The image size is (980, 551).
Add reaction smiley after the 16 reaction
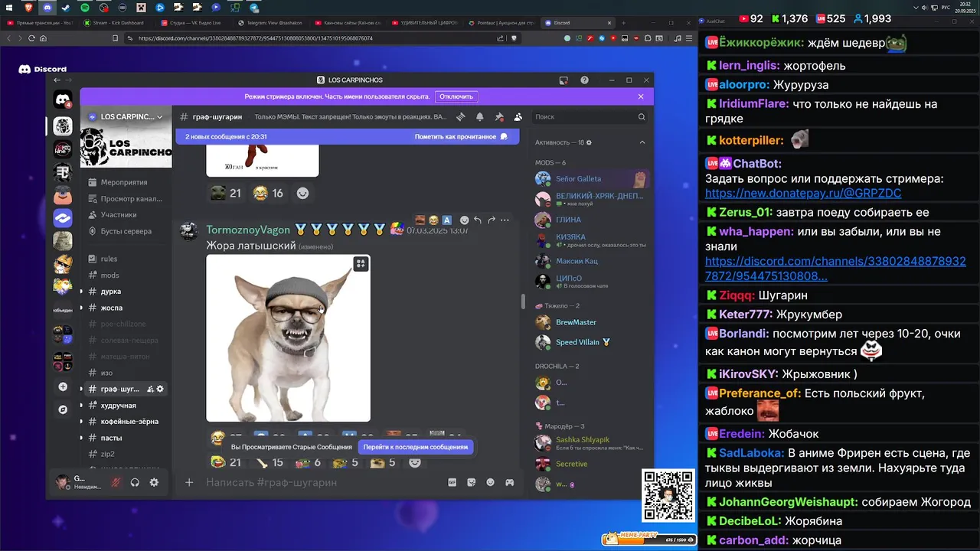pos(303,194)
